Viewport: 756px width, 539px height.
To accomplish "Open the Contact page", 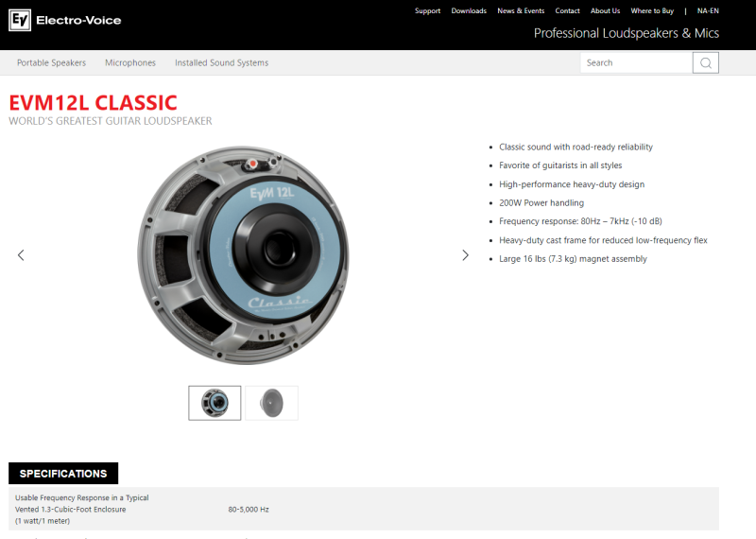I will tap(568, 10).
